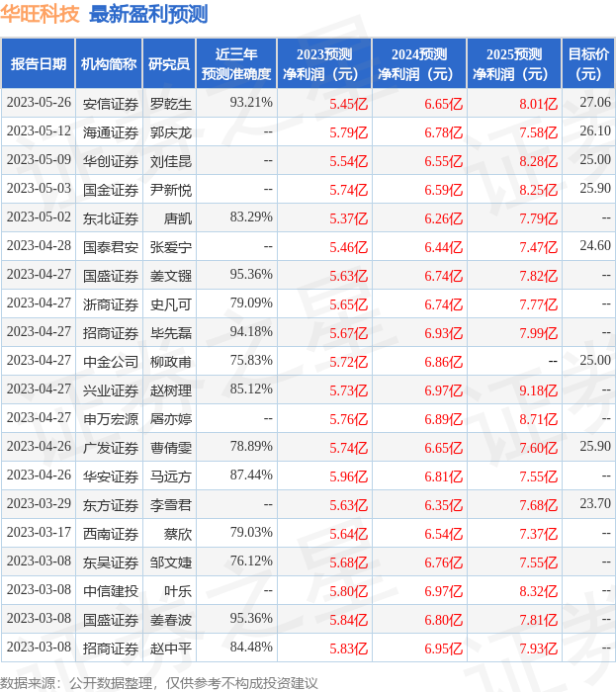Select the 2024预测净利润 column header
The width and height of the screenshot is (616, 692).
click(x=419, y=63)
